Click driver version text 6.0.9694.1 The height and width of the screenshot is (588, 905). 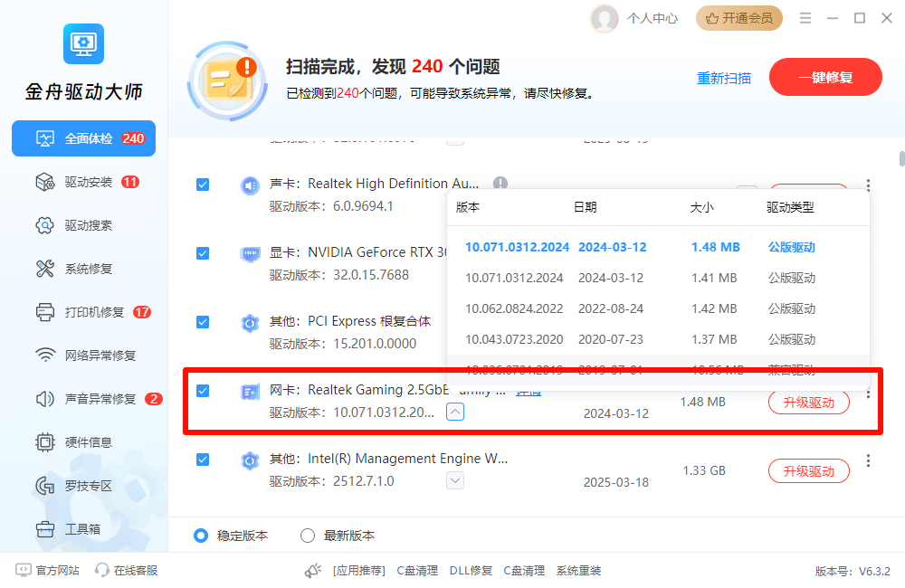tap(363, 206)
